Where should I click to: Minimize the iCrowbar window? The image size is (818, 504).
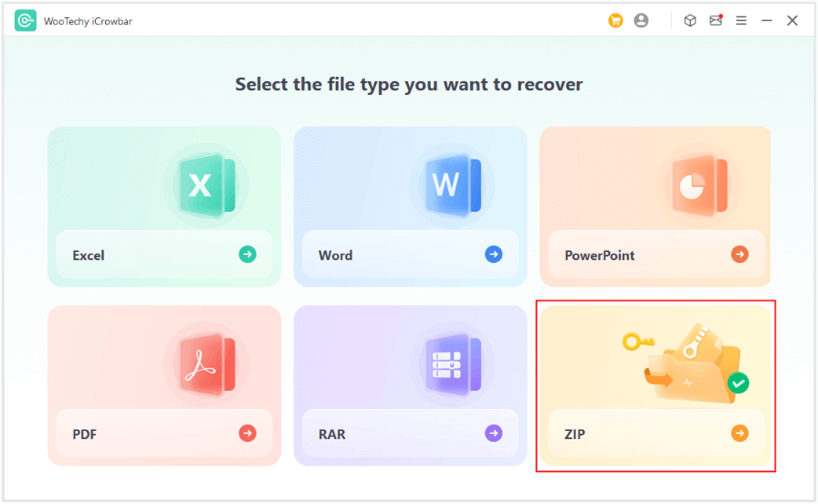click(x=767, y=20)
